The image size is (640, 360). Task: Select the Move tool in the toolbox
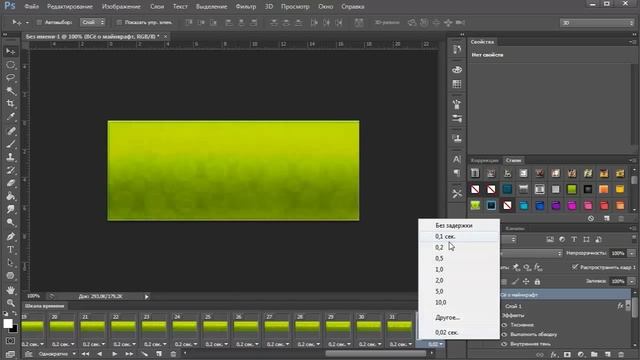pos(11,51)
